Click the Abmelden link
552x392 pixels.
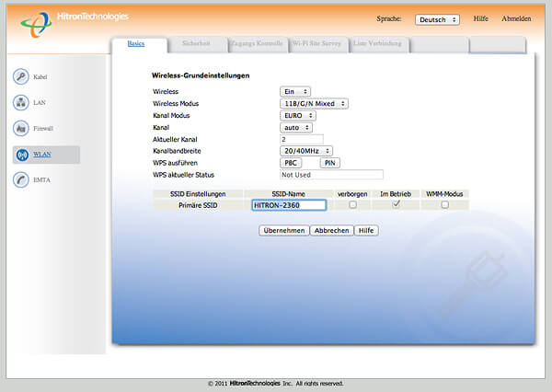coord(515,19)
